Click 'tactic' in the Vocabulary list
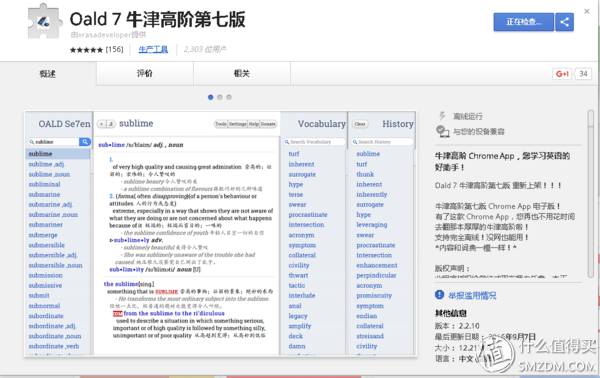 pyautogui.click(x=297, y=285)
